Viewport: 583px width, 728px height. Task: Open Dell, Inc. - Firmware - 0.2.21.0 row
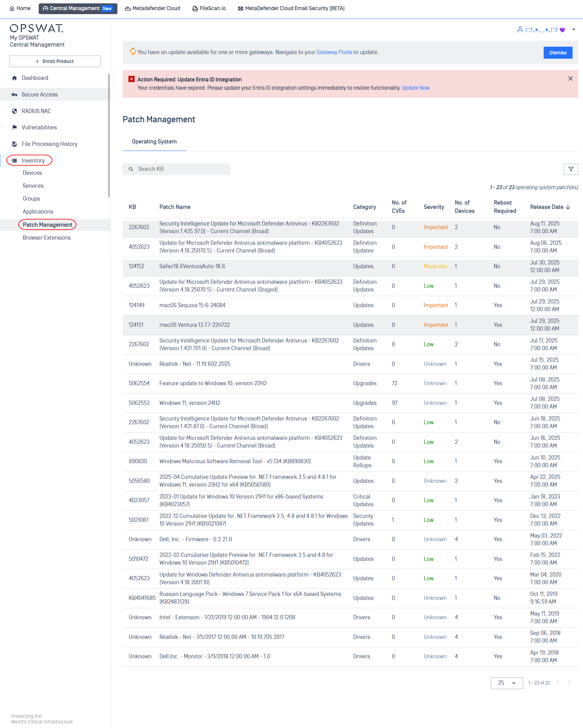click(x=350, y=540)
